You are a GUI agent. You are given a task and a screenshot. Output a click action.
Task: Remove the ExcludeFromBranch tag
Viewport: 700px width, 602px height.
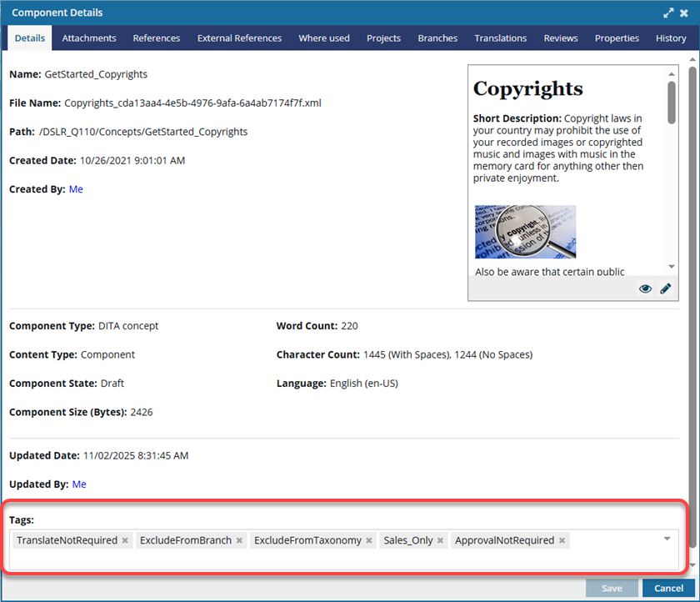tap(239, 540)
